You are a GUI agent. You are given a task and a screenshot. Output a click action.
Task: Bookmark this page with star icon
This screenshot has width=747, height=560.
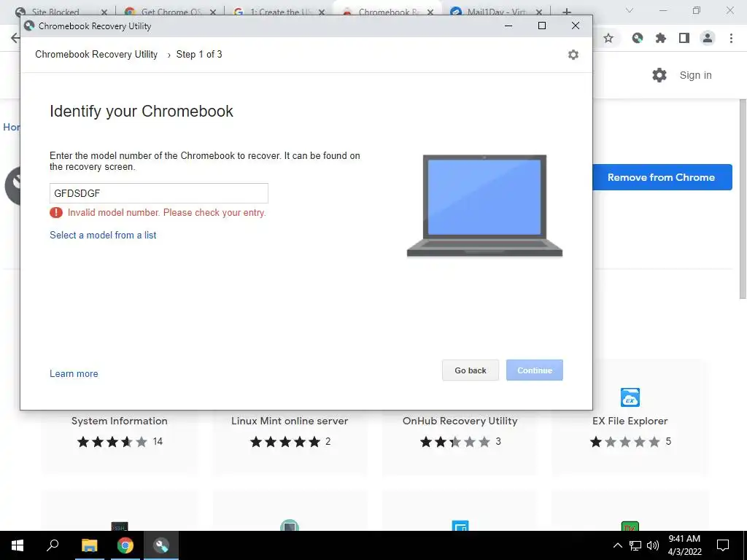tap(608, 38)
